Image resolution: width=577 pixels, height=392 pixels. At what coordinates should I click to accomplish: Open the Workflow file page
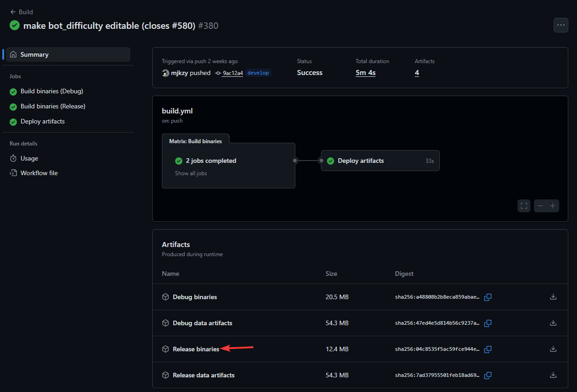click(39, 172)
